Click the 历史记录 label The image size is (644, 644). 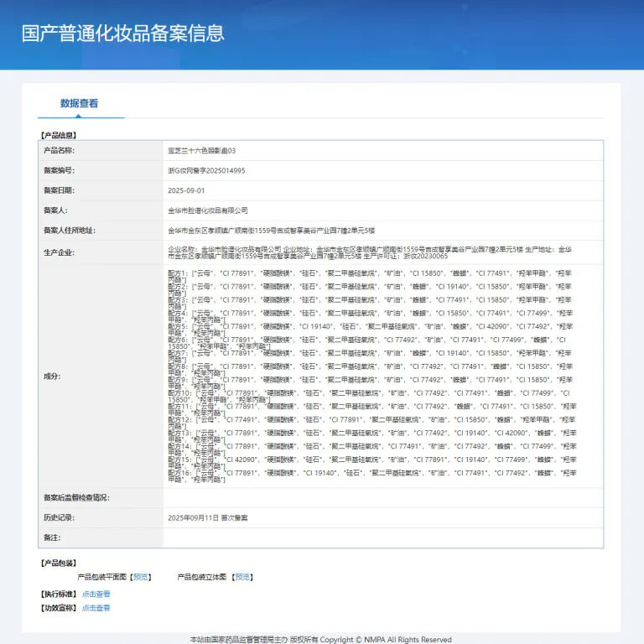click(x=60, y=518)
